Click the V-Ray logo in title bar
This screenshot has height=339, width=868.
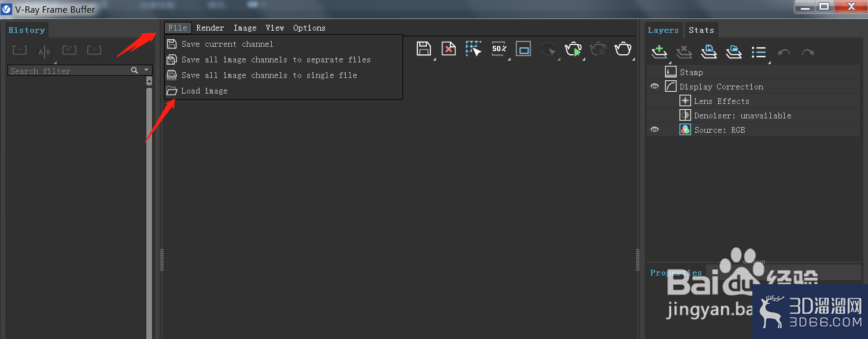click(x=7, y=9)
